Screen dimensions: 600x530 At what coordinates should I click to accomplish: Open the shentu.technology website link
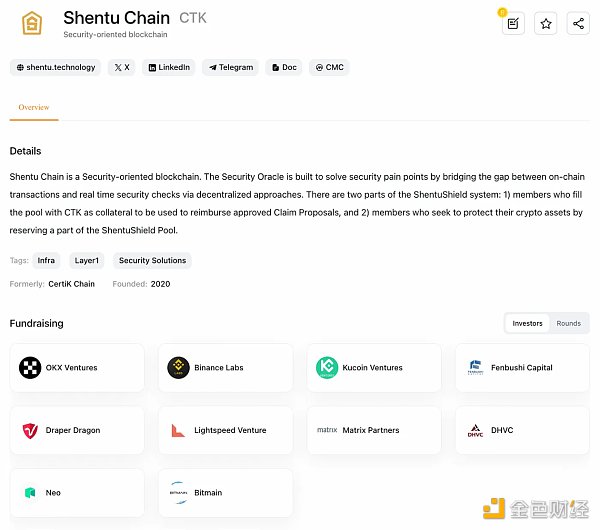tap(56, 68)
